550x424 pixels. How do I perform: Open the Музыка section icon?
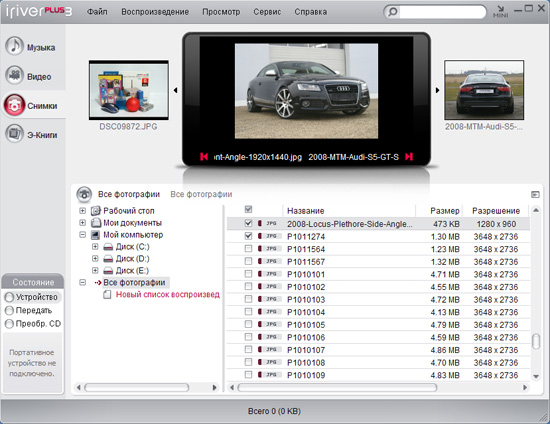pos(14,46)
